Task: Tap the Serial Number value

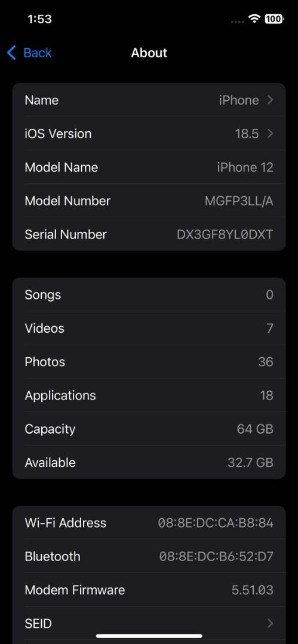Action: (x=225, y=234)
